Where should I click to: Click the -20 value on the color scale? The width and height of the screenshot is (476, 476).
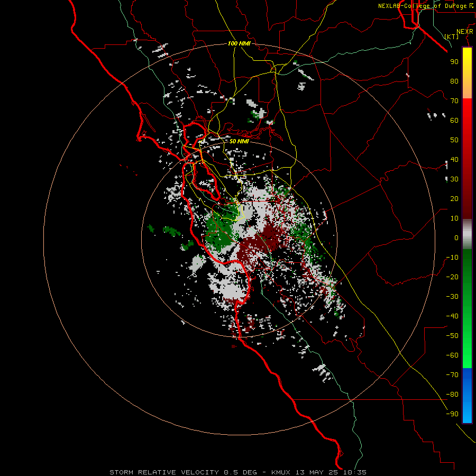click(452, 277)
